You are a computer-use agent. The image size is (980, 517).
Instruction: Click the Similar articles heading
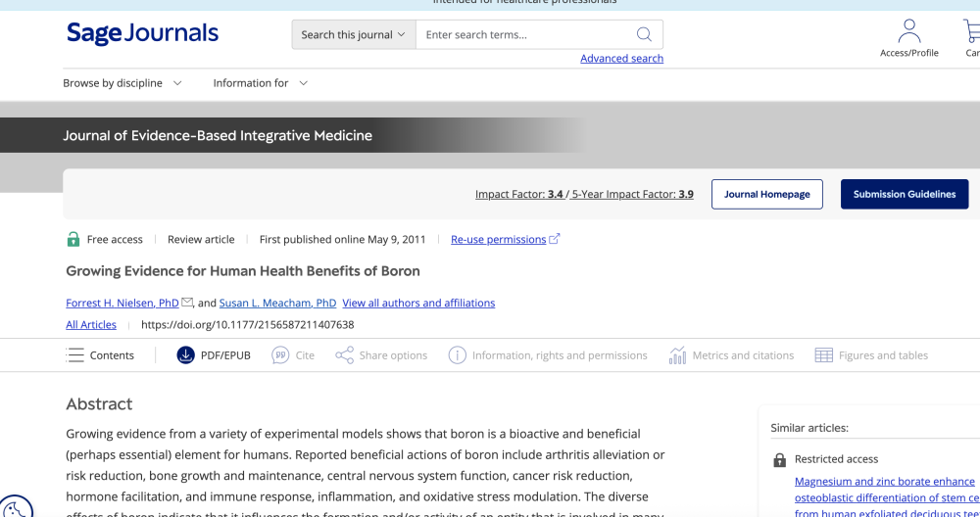(809, 428)
